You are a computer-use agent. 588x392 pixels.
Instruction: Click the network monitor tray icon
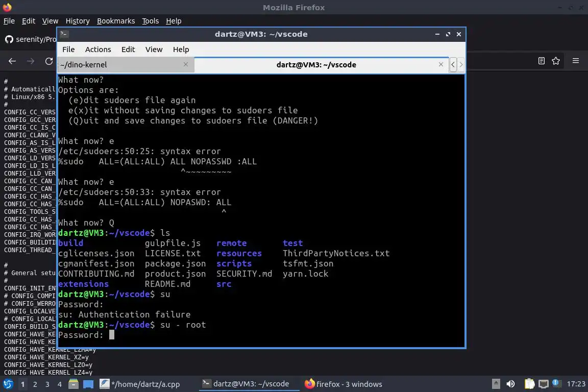click(x=544, y=384)
